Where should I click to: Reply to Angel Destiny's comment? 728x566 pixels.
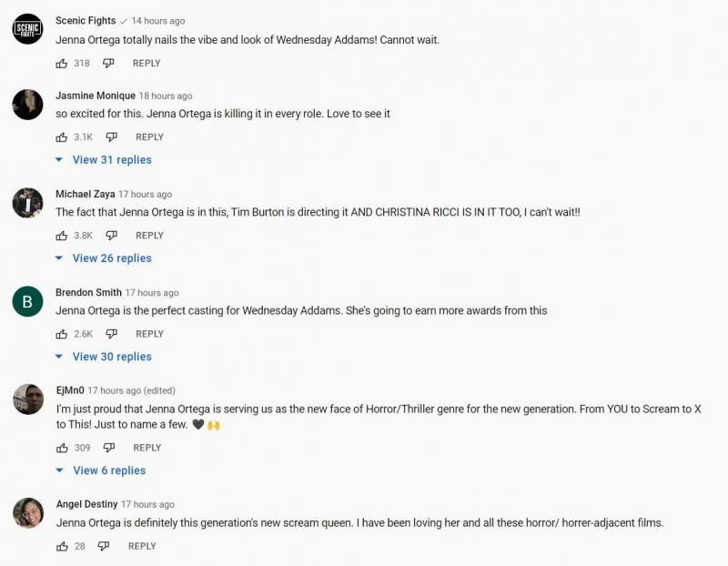142,546
